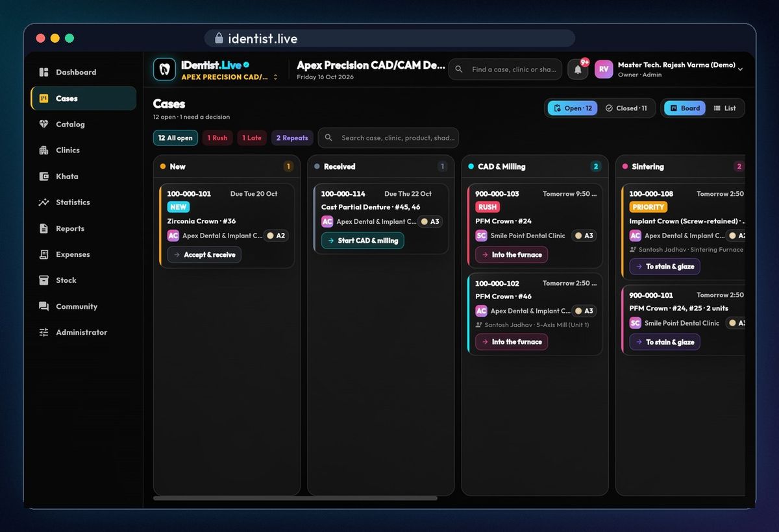Click Into the furnace on case 100-000-102

click(512, 342)
